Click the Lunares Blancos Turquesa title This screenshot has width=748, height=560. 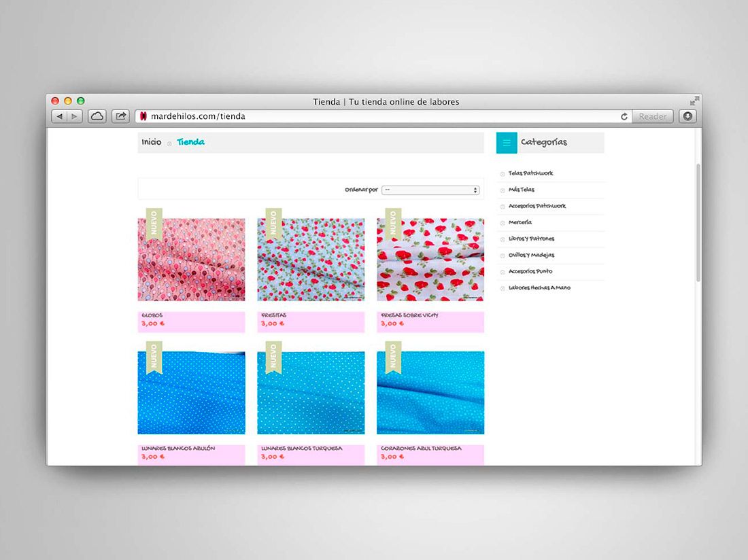pyautogui.click(x=301, y=449)
